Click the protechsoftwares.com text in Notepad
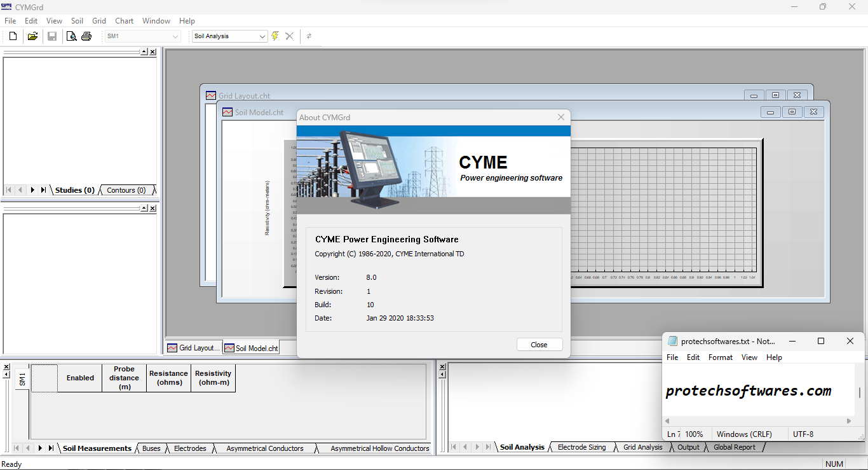This screenshot has height=470, width=868. click(749, 391)
